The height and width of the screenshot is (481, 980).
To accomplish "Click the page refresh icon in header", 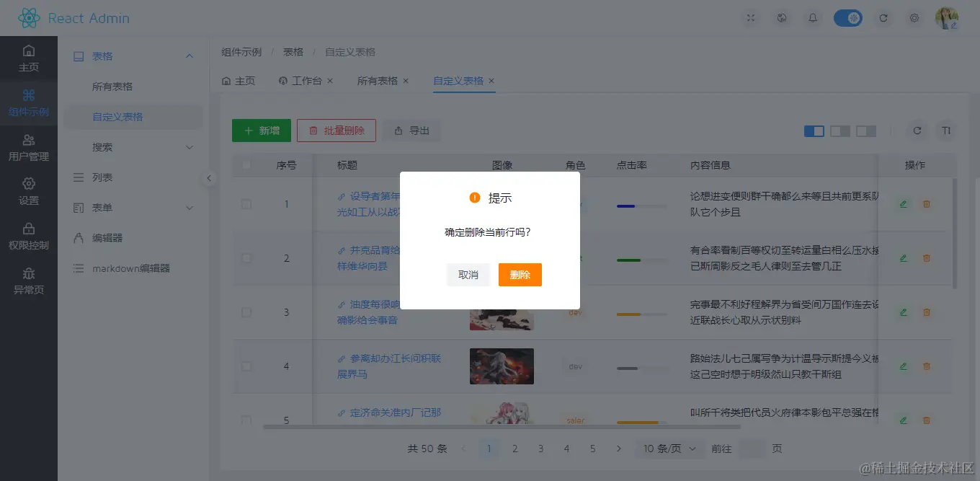I will pos(884,17).
